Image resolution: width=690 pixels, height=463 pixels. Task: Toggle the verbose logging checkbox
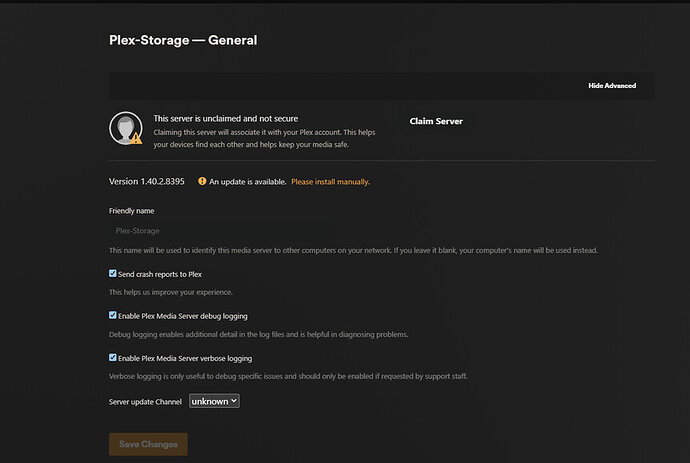coord(113,357)
